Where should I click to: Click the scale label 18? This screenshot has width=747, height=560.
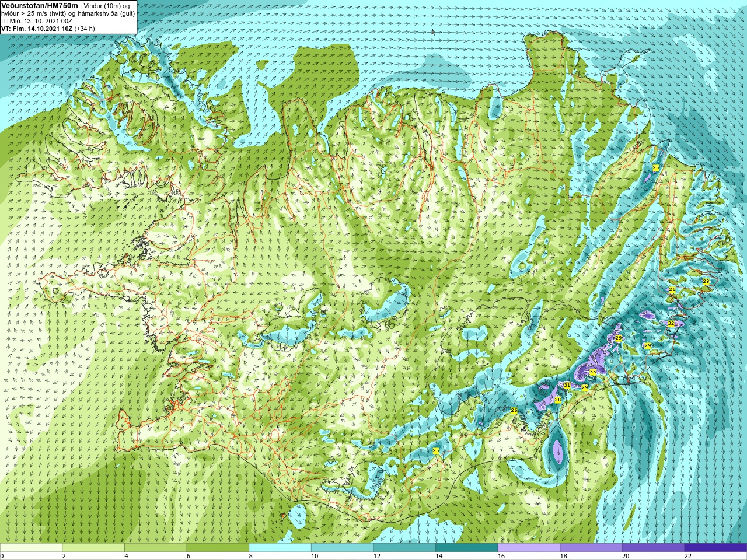(x=564, y=556)
